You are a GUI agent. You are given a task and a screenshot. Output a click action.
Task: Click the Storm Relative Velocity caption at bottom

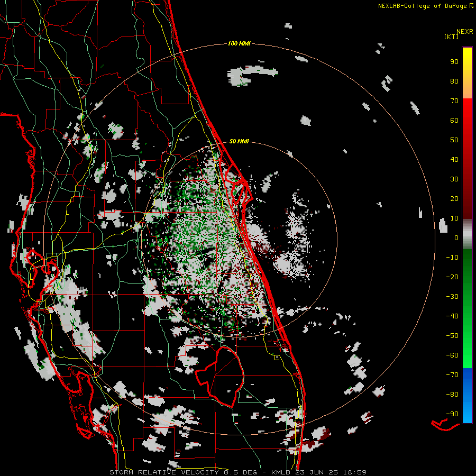click(238, 472)
